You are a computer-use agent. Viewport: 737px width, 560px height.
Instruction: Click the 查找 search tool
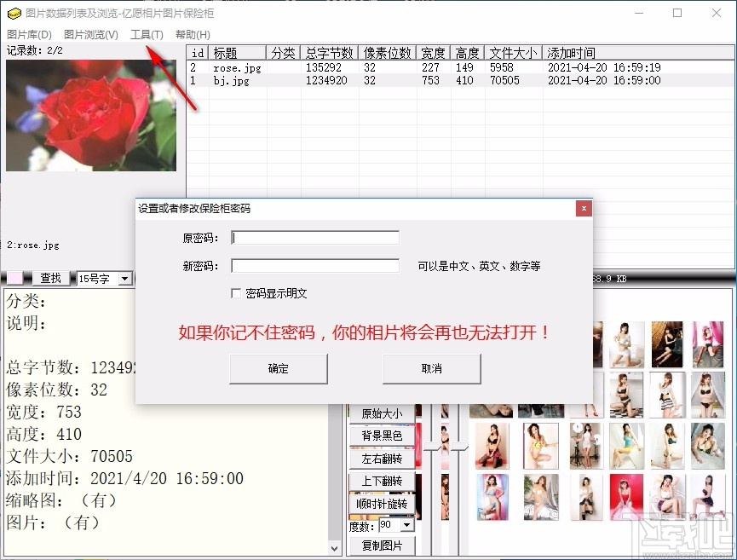coord(49,277)
